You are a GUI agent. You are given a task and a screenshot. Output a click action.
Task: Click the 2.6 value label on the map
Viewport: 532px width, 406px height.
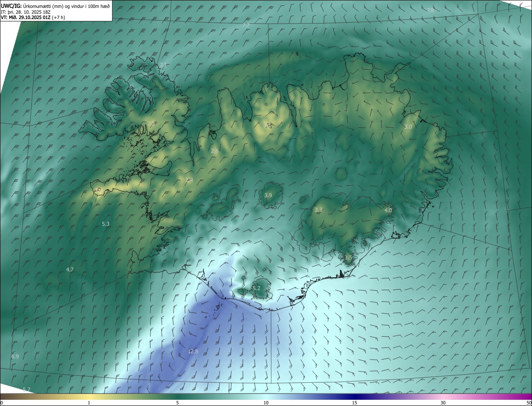click(214, 151)
